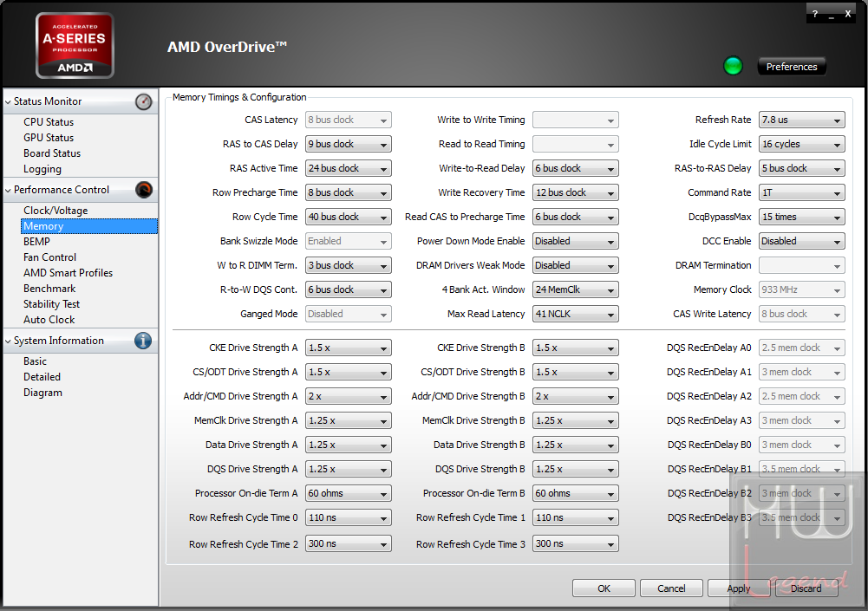Open the Max Read Latency dropdown

point(576,314)
